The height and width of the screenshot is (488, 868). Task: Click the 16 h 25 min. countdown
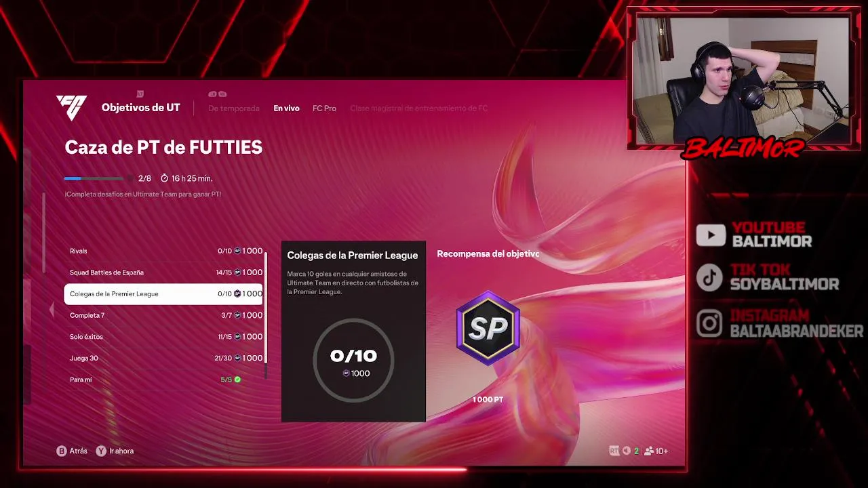(x=192, y=178)
